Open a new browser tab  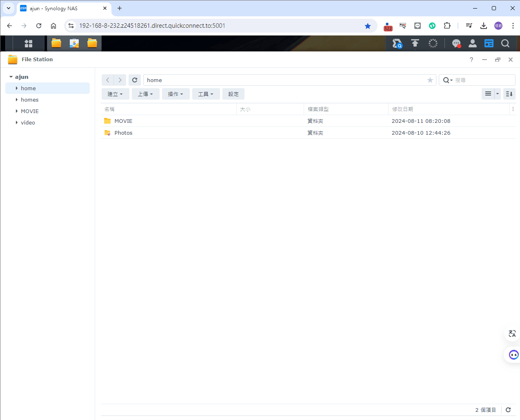(x=120, y=8)
